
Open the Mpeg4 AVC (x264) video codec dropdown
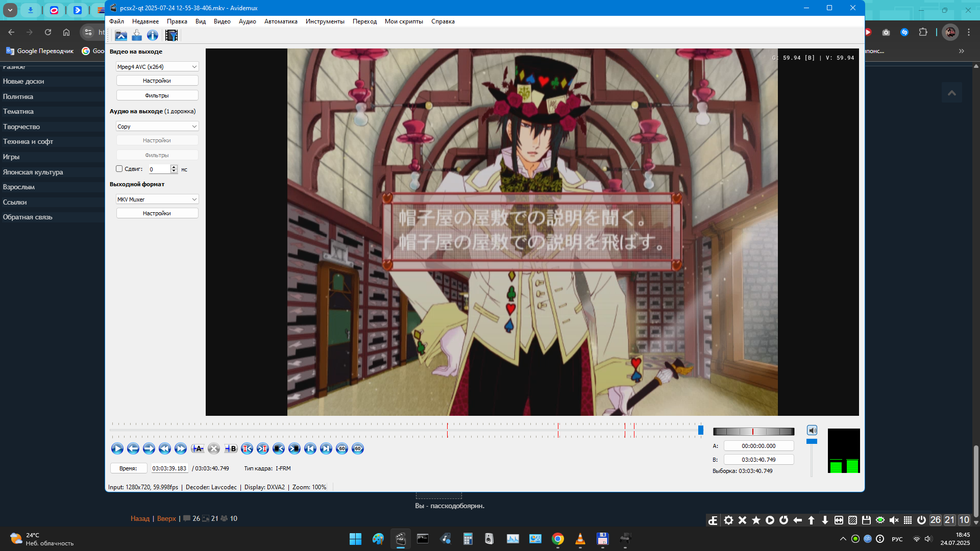click(x=157, y=67)
